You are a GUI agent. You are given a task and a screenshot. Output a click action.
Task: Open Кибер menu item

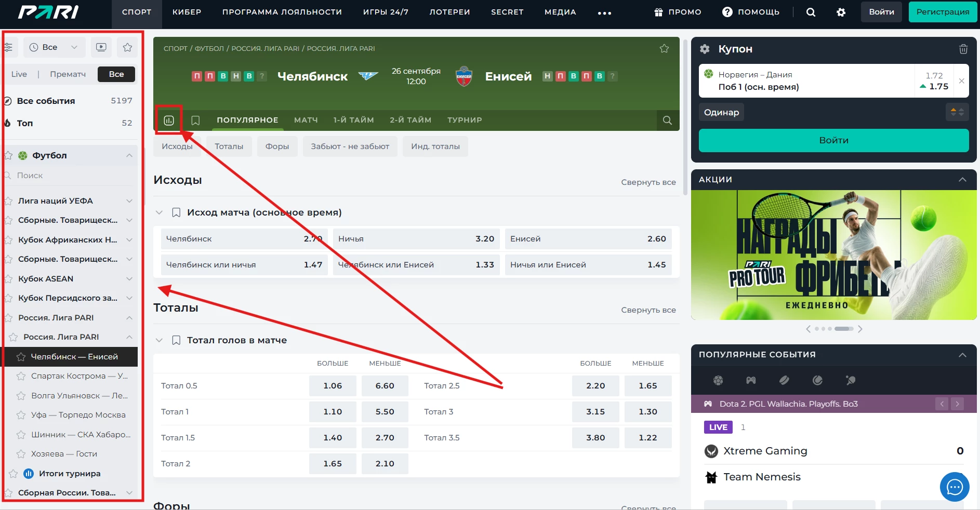coord(187,12)
